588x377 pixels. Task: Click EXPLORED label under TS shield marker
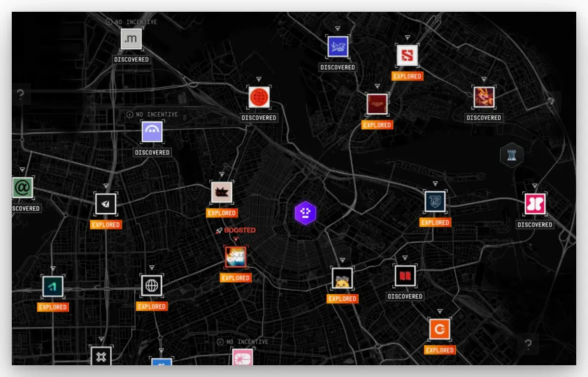pos(435,222)
